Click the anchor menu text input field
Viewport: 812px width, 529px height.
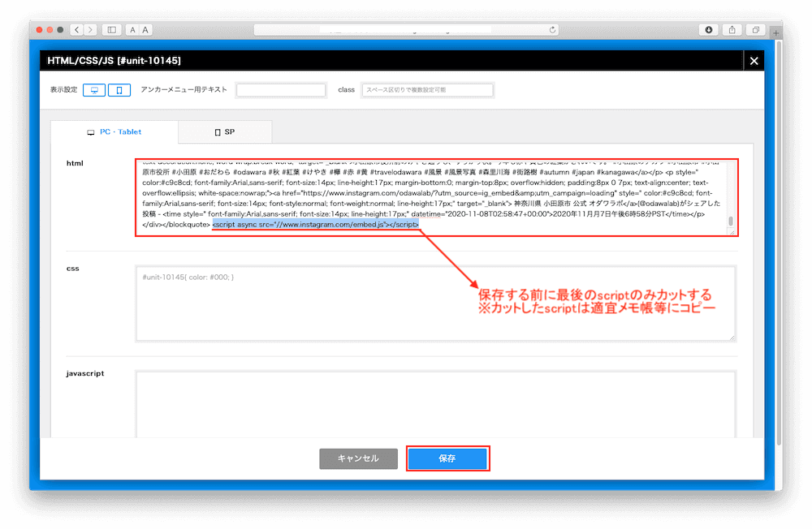[281, 90]
